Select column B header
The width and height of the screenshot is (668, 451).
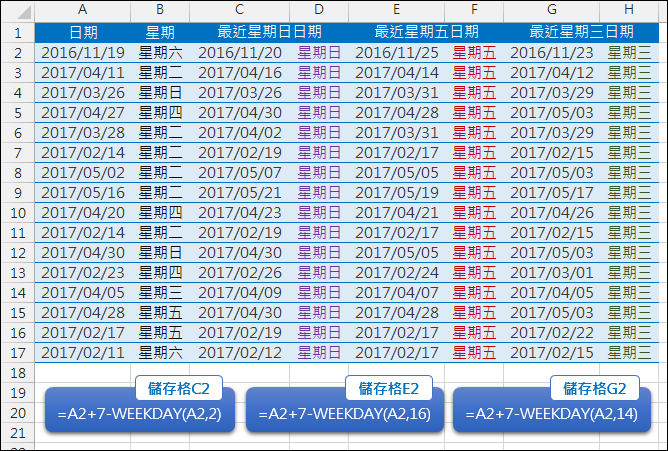tap(160, 11)
